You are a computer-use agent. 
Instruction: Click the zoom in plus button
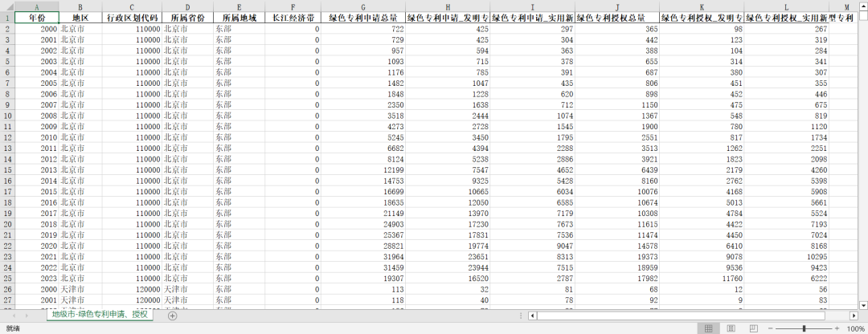click(x=837, y=328)
